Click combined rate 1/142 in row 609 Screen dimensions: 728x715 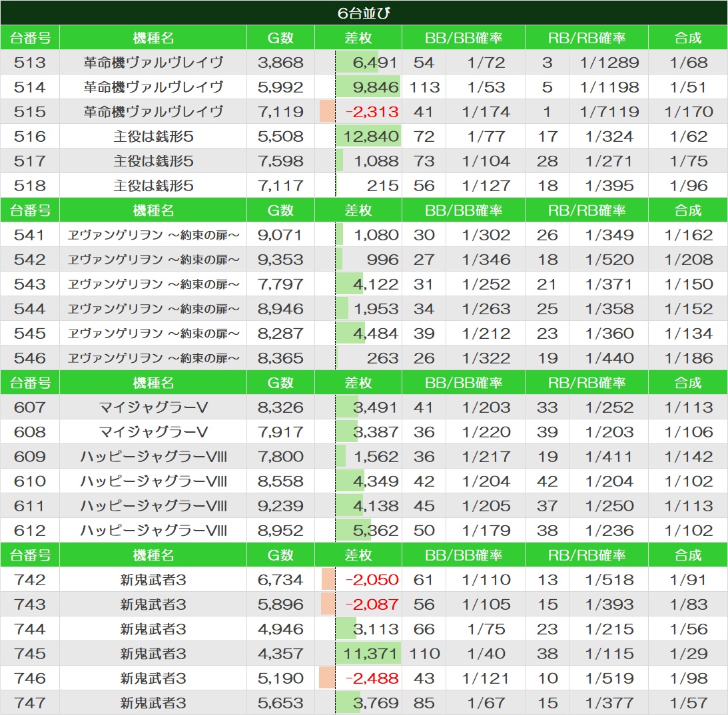coord(688,456)
